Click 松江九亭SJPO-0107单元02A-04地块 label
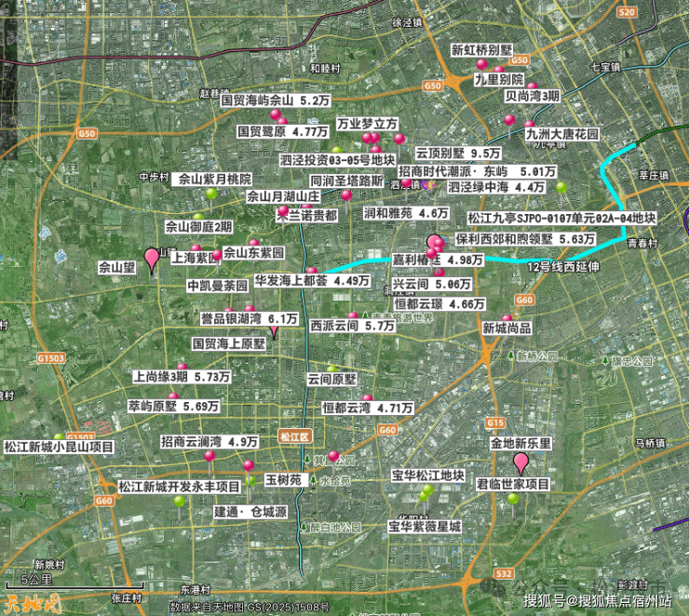Viewport: 689px width, 616px height. [561, 219]
